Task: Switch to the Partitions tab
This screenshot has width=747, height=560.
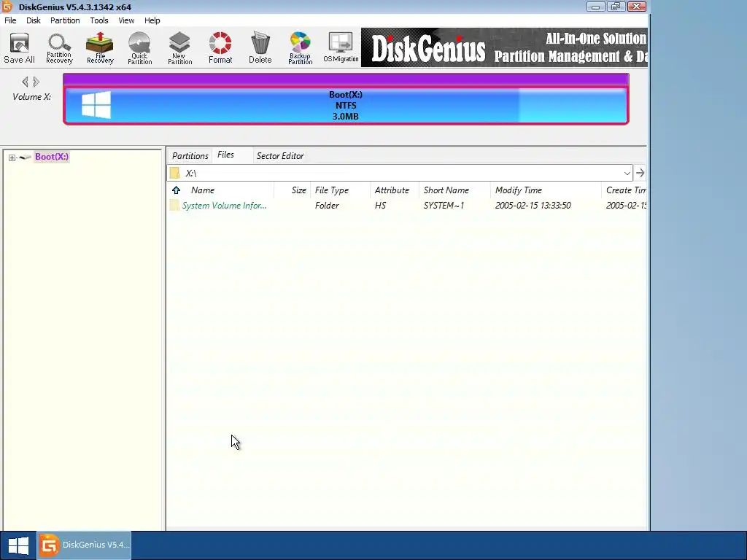Action: 190,156
